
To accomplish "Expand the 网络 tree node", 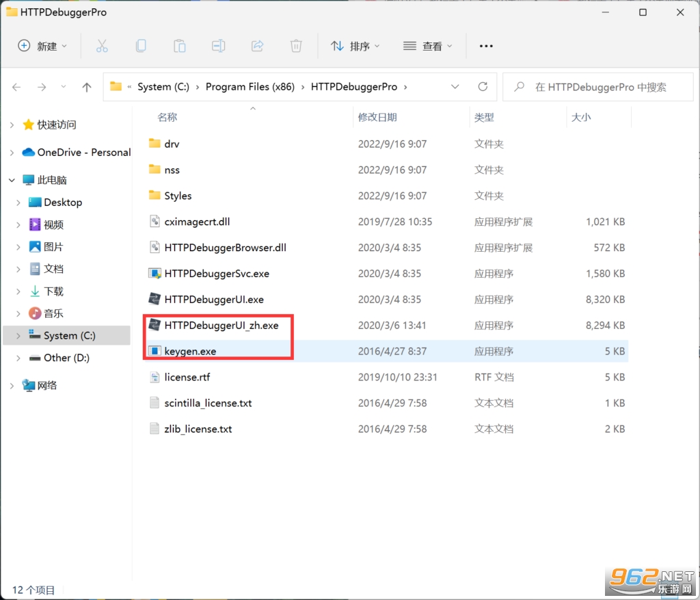I will coord(12,386).
